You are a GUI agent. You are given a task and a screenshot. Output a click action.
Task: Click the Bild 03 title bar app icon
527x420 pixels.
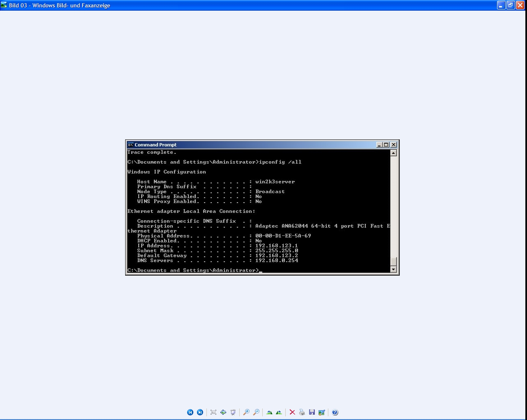click(4, 5)
